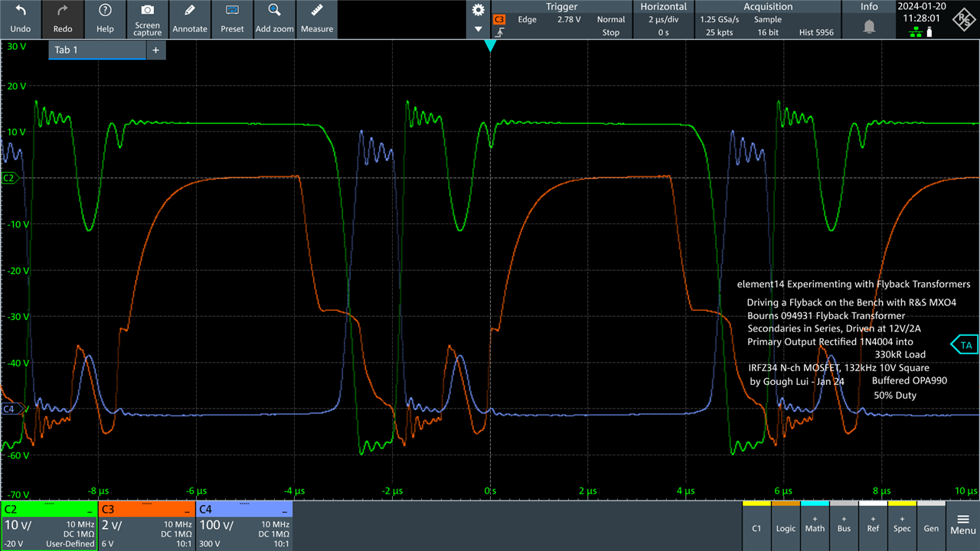Click the Undo arrow icon

[x=21, y=10]
